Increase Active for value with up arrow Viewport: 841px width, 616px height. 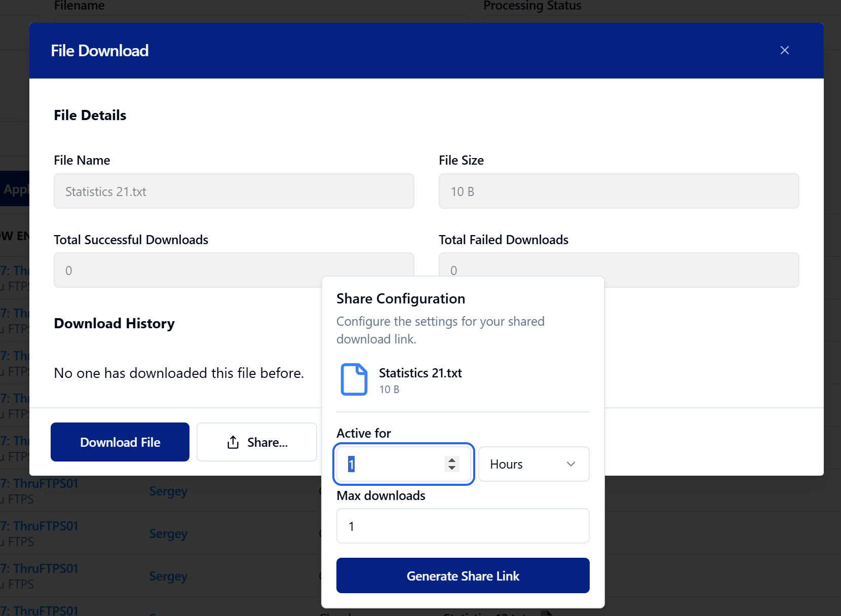[452, 459]
